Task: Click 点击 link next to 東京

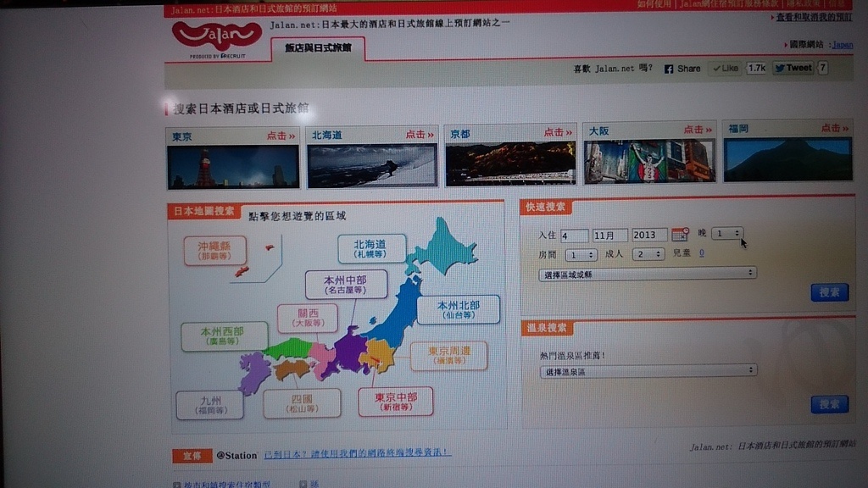Action: tap(281, 136)
